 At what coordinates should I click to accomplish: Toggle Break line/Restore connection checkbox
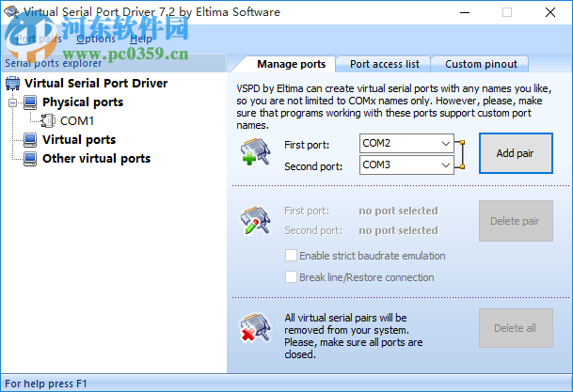291,277
